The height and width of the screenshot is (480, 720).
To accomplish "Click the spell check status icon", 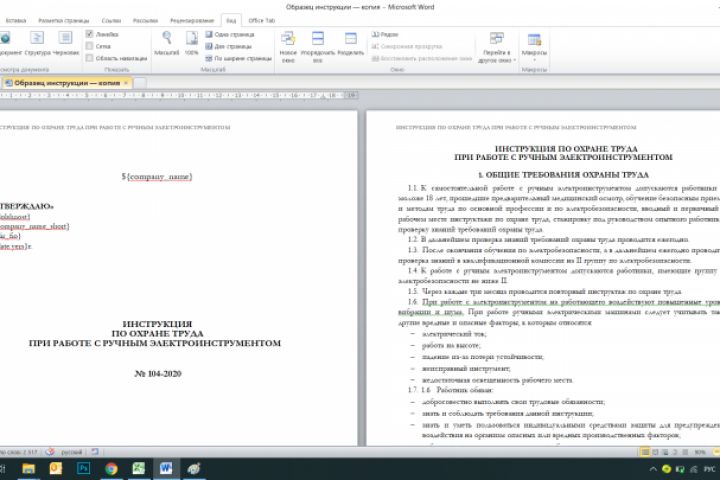I will (x=50, y=452).
